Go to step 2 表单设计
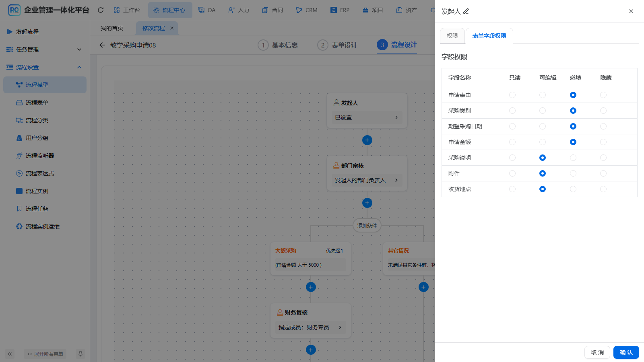This screenshot has width=644, height=362. point(337,45)
